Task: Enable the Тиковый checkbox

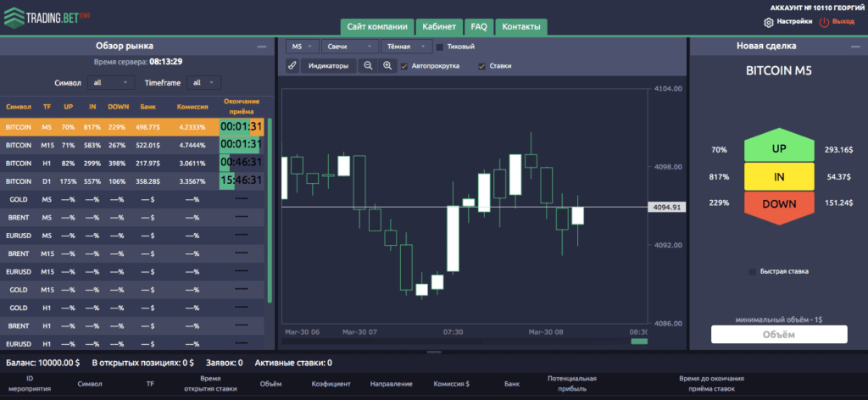Action: [x=439, y=47]
